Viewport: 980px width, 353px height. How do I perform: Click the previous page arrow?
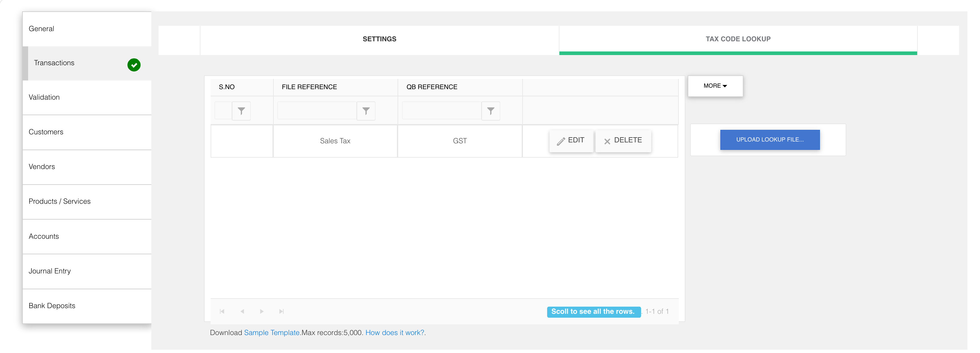242,311
